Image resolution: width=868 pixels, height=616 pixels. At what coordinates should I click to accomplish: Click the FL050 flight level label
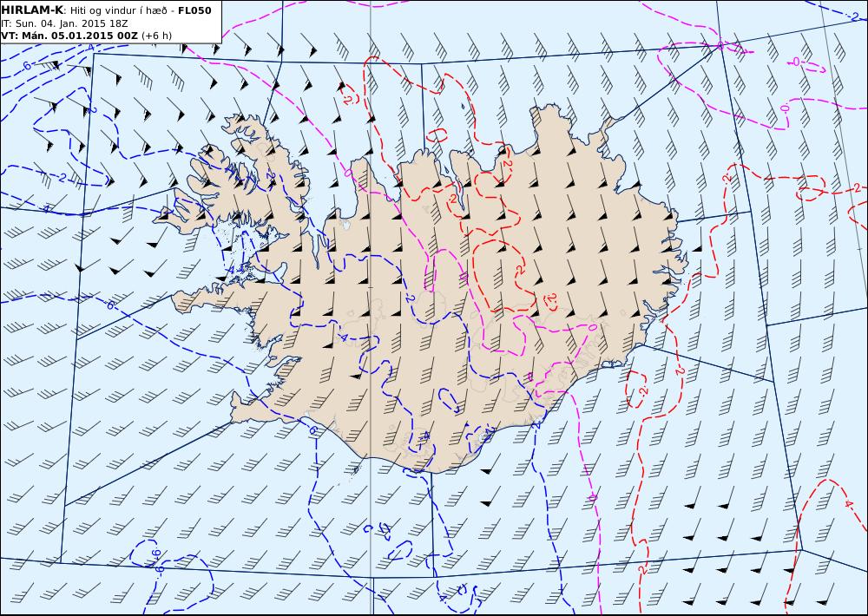click(194, 10)
